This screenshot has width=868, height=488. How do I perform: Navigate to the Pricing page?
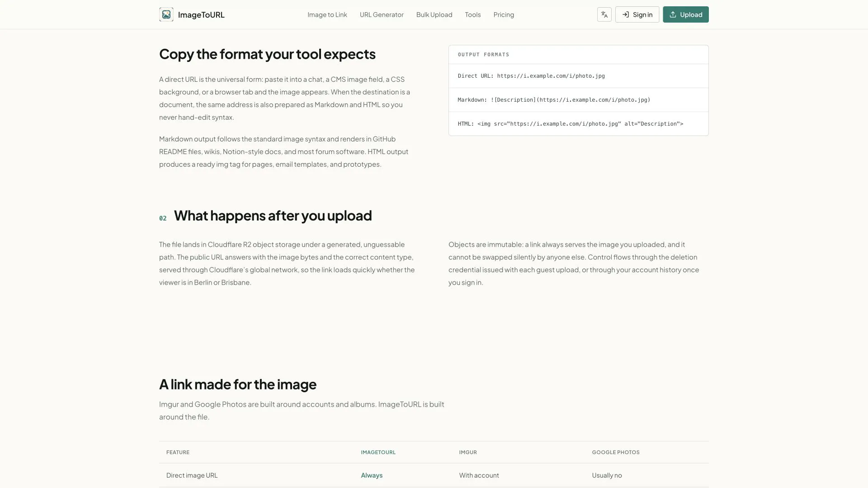(504, 14)
